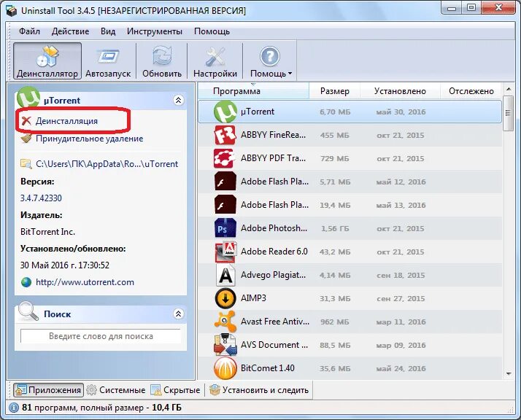Click AIMP3 install date сен 27, 2015
521x420 pixels.
(401, 298)
